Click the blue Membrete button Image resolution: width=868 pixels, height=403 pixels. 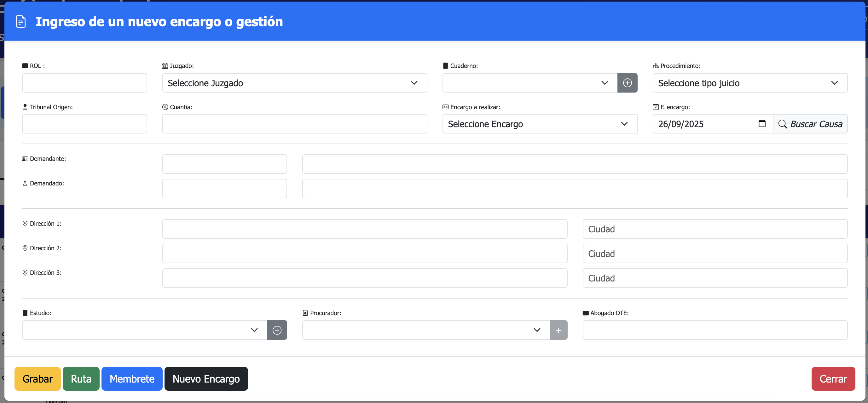(x=132, y=379)
